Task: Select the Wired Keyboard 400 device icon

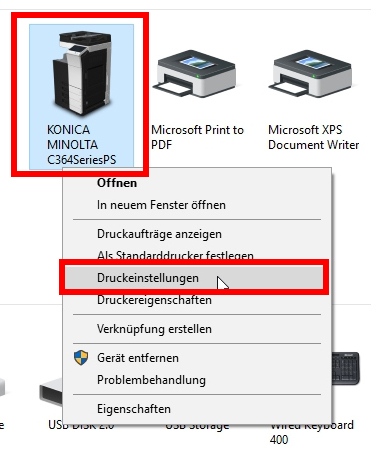Action: 346,368
